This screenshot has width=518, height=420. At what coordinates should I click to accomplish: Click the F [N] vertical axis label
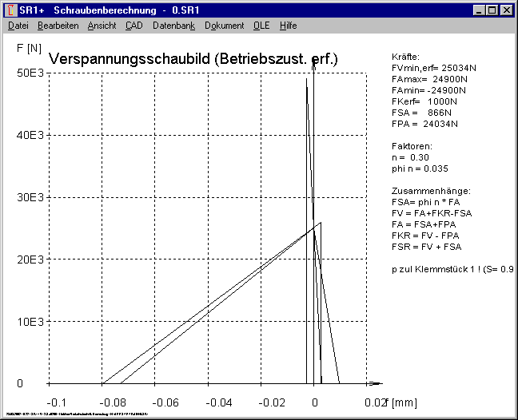tap(29, 48)
